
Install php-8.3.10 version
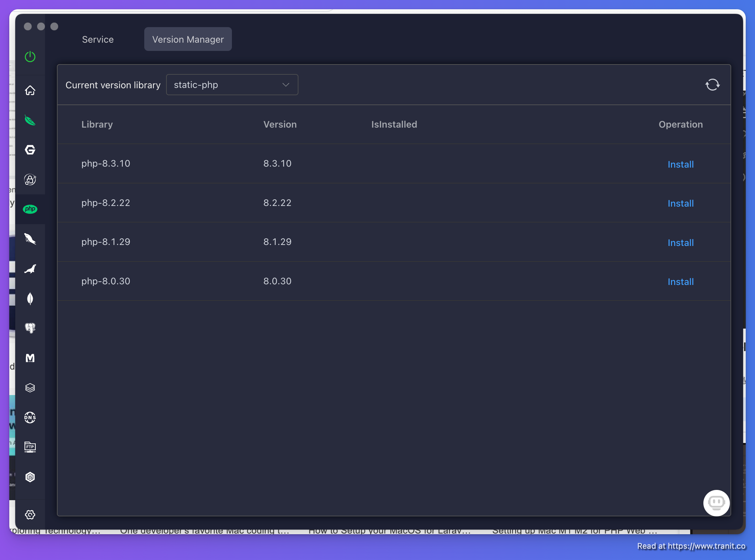click(x=680, y=164)
